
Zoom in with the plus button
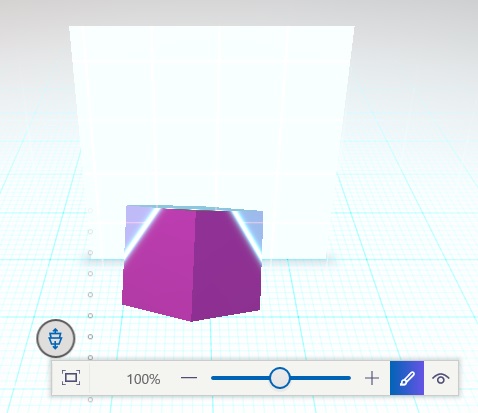point(372,378)
